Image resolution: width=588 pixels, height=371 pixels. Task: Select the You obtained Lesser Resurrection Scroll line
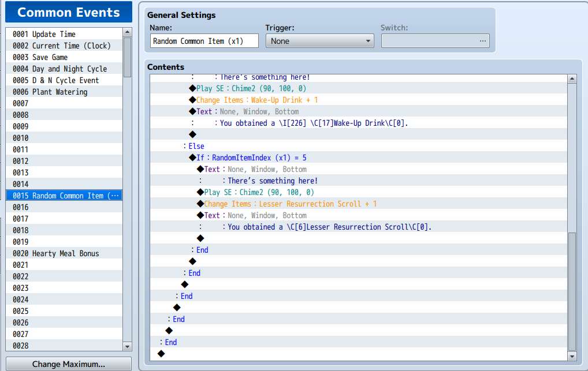(x=359, y=227)
